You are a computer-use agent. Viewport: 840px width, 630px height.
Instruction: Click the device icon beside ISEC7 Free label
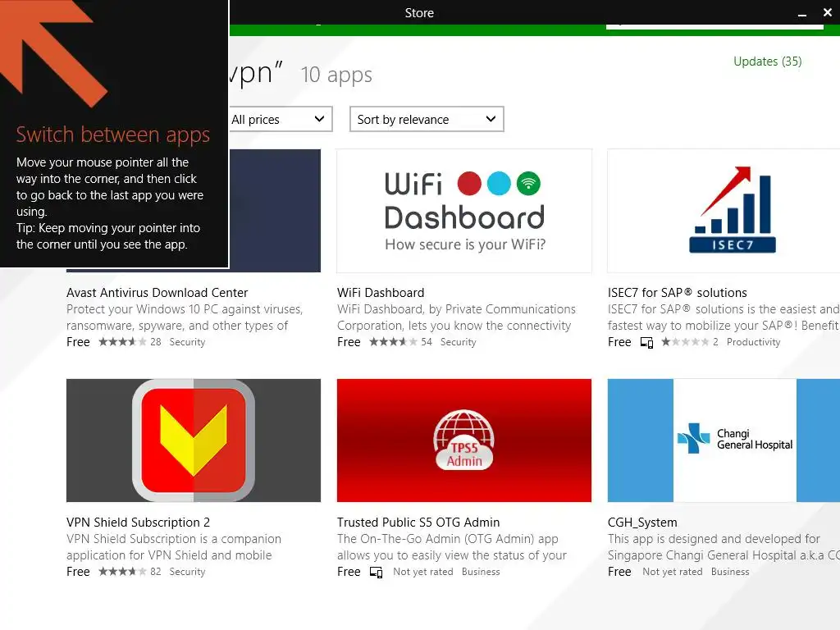[646, 343]
